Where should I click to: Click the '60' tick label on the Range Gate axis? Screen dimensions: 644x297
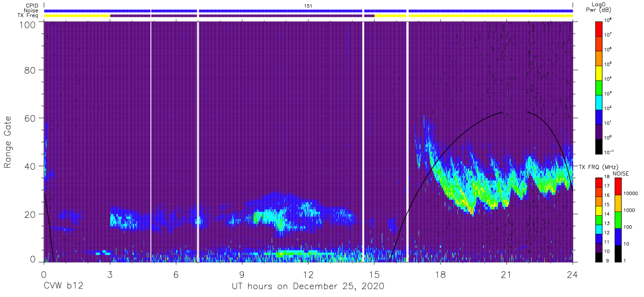[x=30, y=118]
